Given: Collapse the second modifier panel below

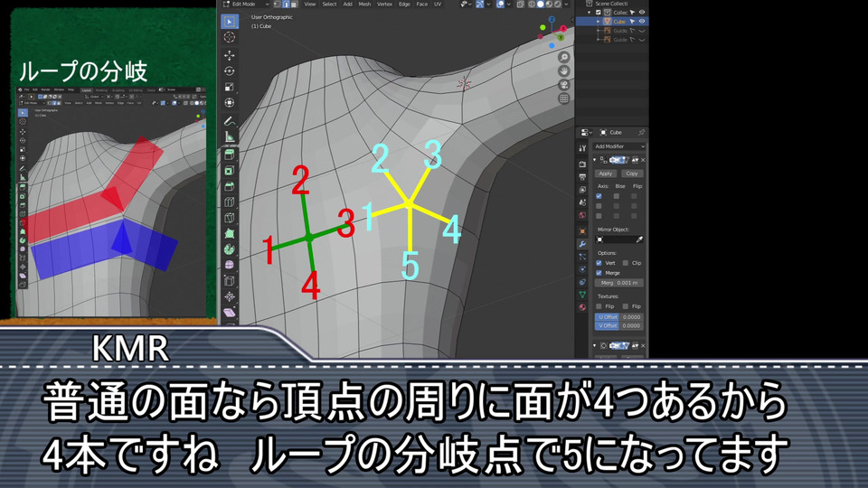Looking at the screenshot, I should 595,346.
